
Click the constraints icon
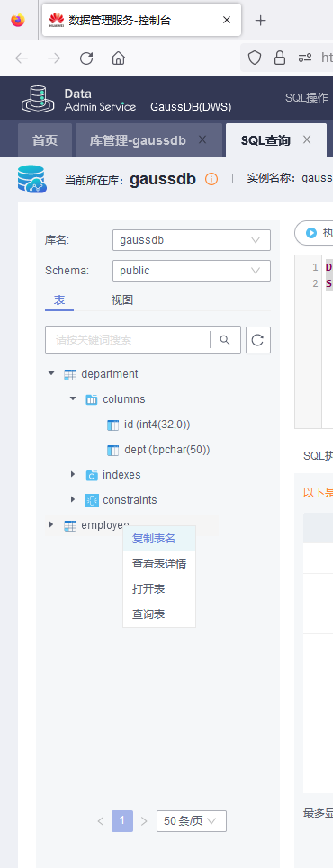[92, 500]
